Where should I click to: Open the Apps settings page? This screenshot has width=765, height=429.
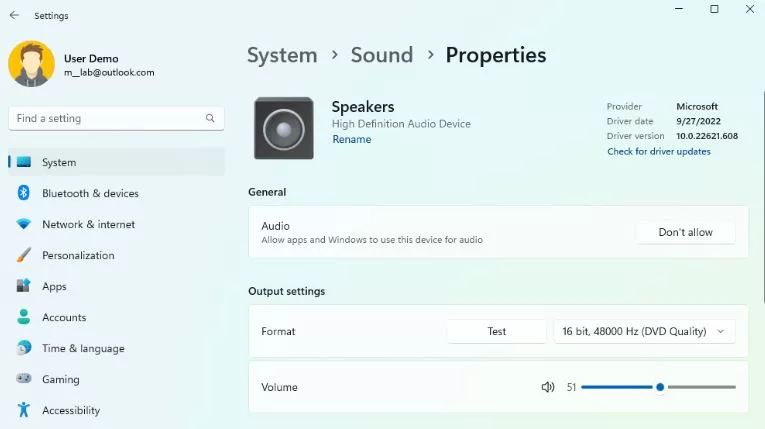pyautogui.click(x=116, y=286)
